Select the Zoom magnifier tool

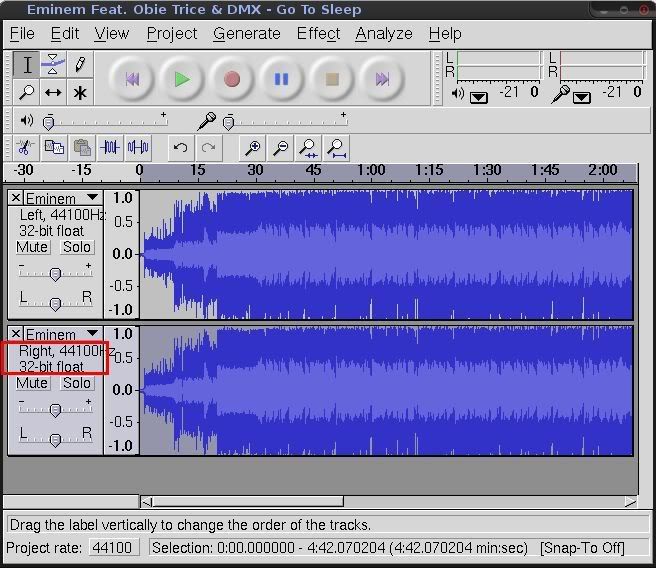pyautogui.click(x=26, y=92)
